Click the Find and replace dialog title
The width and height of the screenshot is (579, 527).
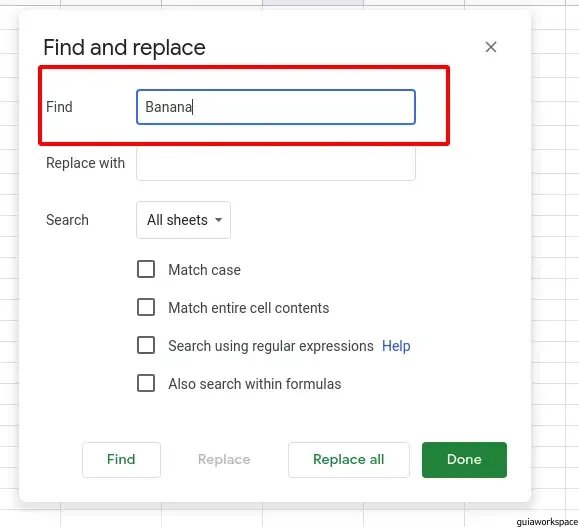click(124, 48)
